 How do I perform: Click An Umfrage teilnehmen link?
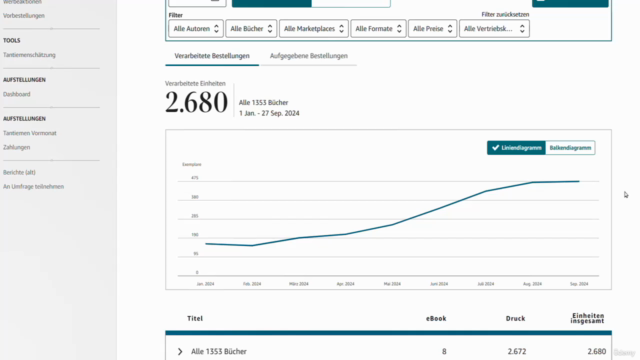tap(33, 187)
